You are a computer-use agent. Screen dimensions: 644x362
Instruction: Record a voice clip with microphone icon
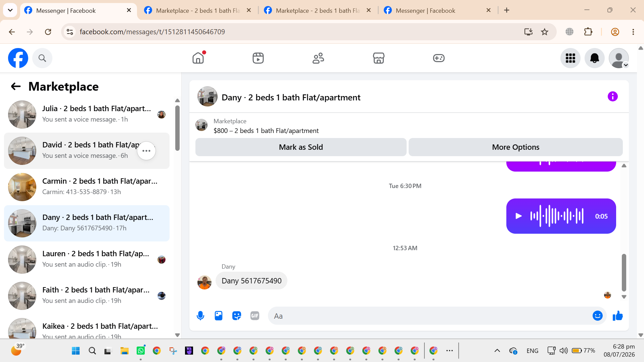click(x=200, y=316)
